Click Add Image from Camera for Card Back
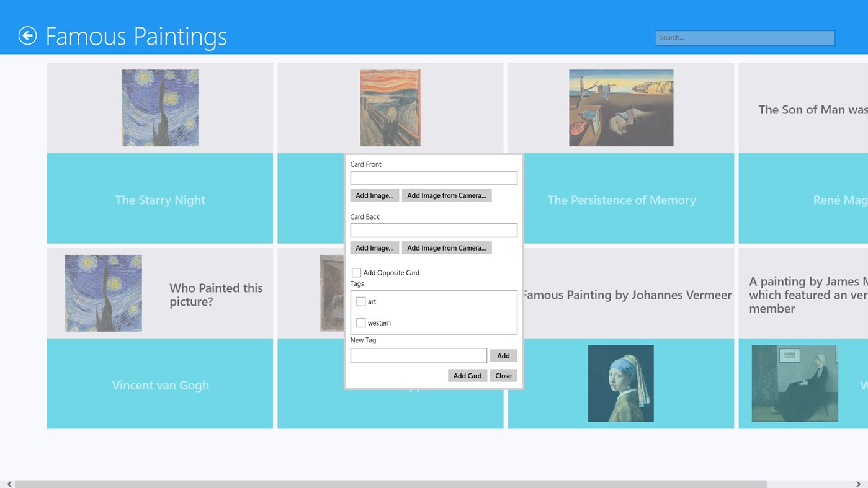The width and height of the screenshot is (868, 488). [x=446, y=247]
